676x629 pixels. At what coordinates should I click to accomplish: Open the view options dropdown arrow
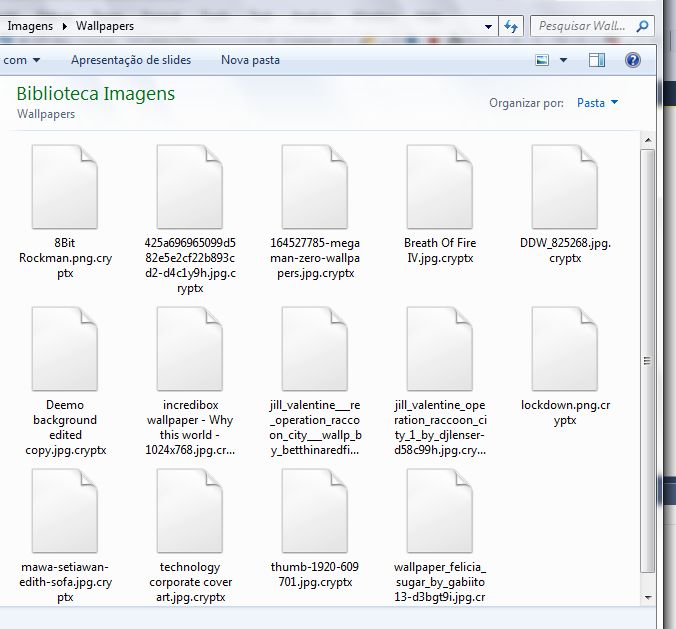point(563,60)
